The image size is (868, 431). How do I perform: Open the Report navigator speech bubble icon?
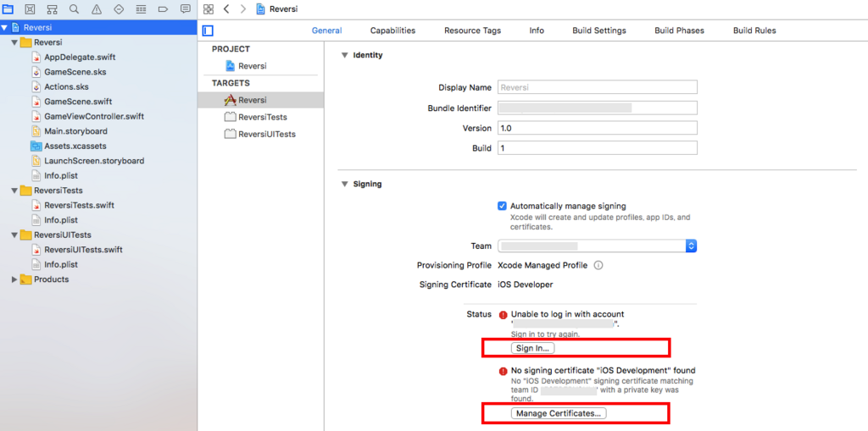[x=186, y=8]
